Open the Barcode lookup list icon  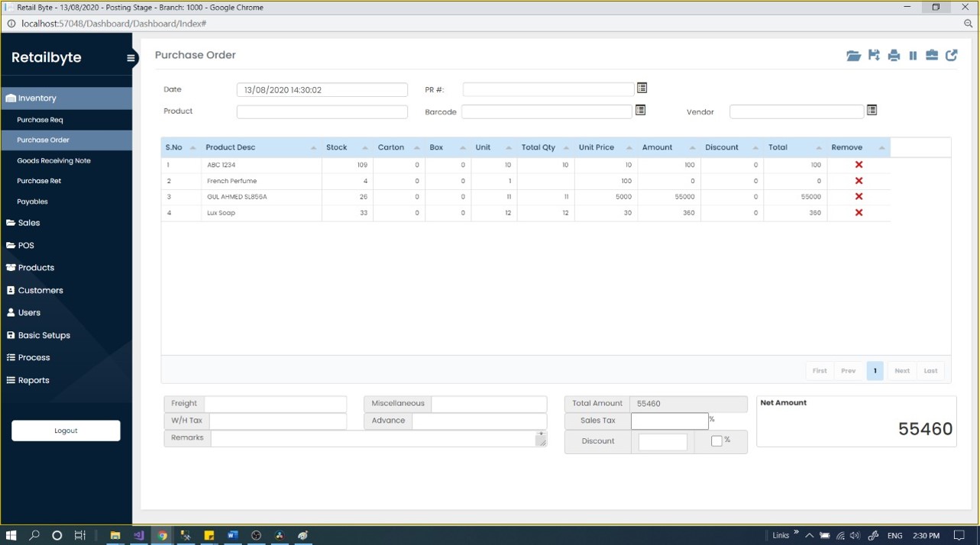click(641, 111)
